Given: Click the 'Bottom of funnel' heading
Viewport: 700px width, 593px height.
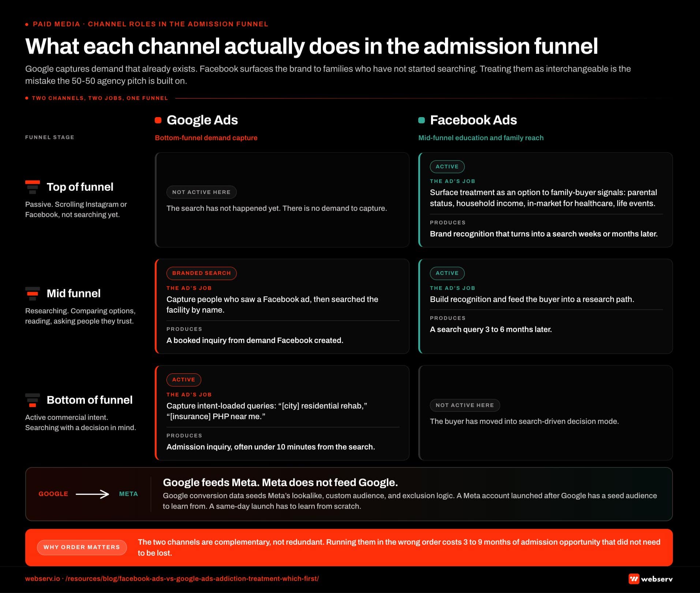Looking at the screenshot, I should coord(90,400).
